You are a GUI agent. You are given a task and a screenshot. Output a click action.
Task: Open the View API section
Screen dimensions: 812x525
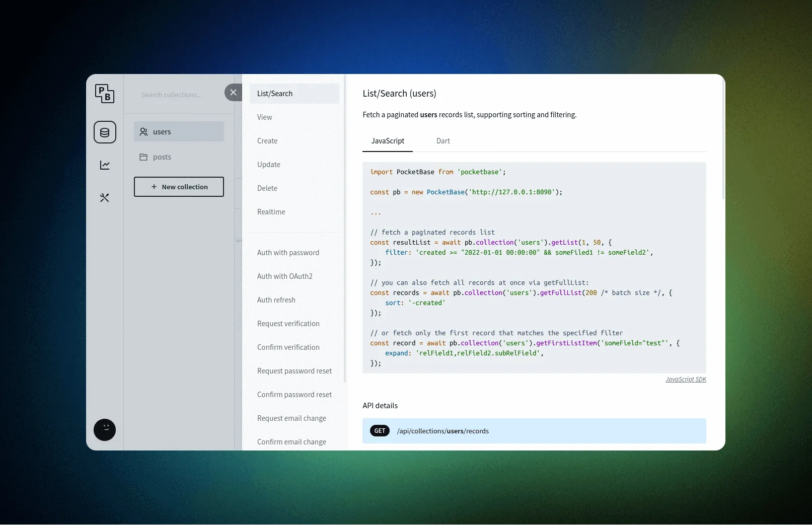(294, 117)
